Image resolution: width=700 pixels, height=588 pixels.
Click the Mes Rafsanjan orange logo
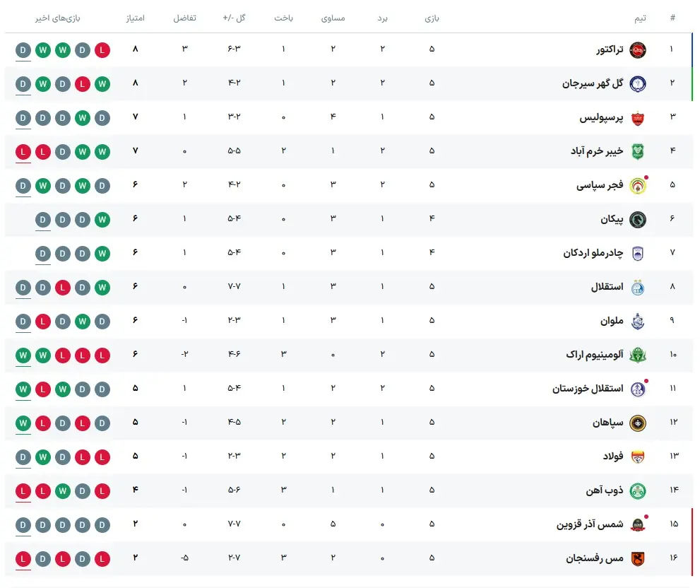point(638,559)
